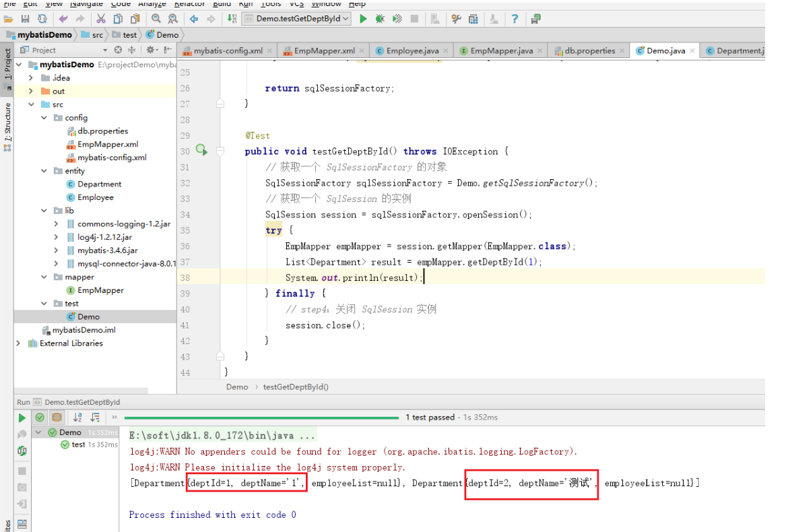Open the Structure side tool window
This screenshot has height=532, width=786.
[7, 127]
